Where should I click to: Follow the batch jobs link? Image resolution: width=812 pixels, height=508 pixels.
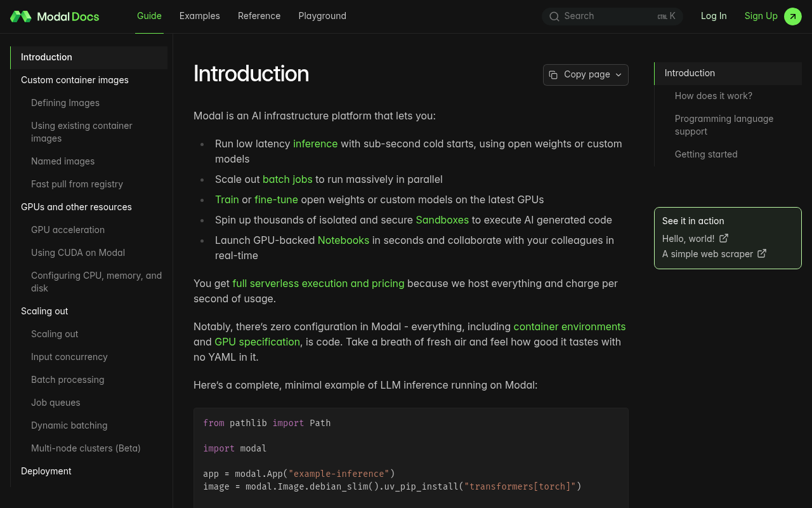pyautogui.click(x=287, y=179)
